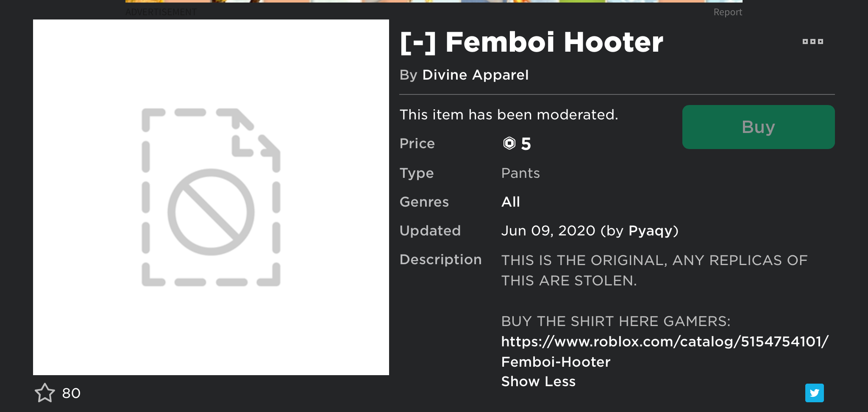Viewport: 868px width, 412px height.
Task: Open the Divine Apparel creator page
Action: tap(475, 75)
